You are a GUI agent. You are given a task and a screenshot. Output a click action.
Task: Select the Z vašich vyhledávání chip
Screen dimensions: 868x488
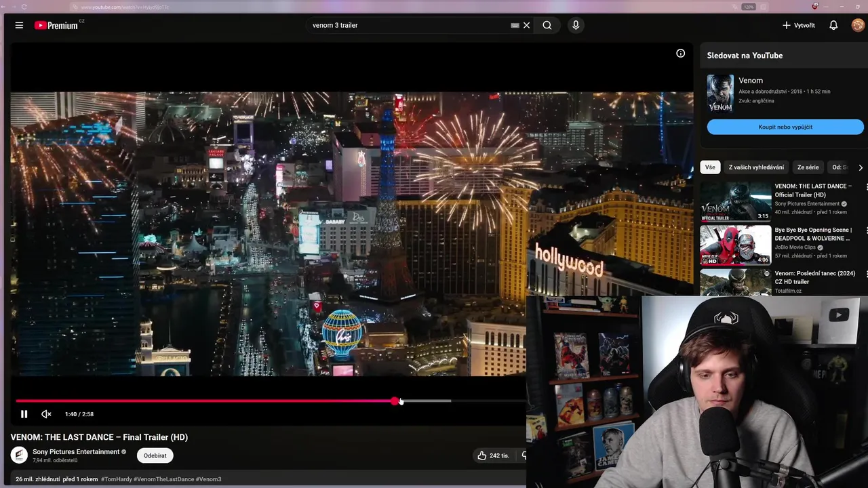coord(756,167)
